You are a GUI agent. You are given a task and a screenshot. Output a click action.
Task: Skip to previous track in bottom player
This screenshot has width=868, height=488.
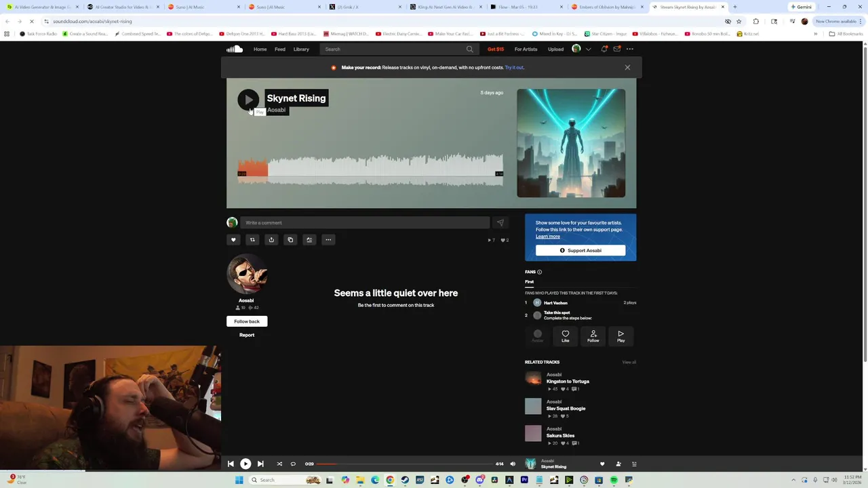pos(231,464)
